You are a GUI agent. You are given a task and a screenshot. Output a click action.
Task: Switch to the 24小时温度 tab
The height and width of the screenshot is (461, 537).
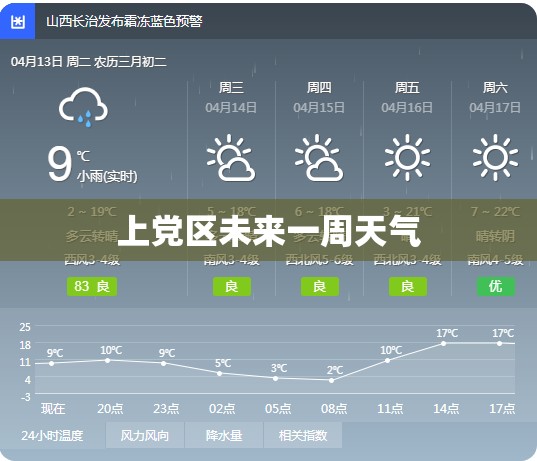(52, 435)
